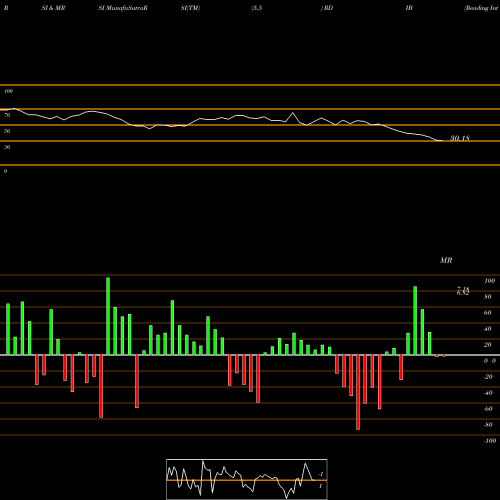Open the mini oscillator thumbnail at the bottom
The width and height of the screenshot is (500, 500).
[247, 479]
